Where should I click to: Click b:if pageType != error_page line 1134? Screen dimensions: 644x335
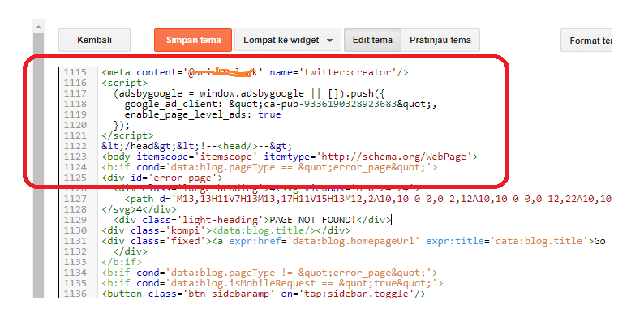(x=269, y=273)
